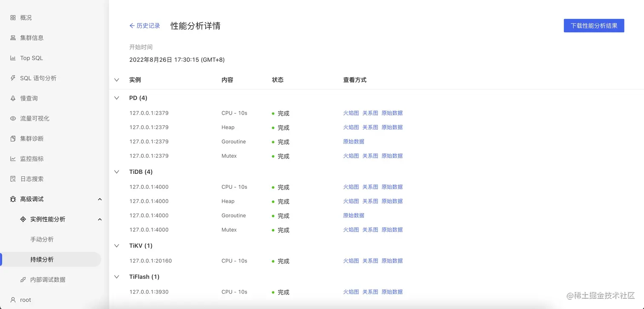Screen dimensions: 644x309
Task: Click the 流量可视化 eye icon
Action: [13, 118]
